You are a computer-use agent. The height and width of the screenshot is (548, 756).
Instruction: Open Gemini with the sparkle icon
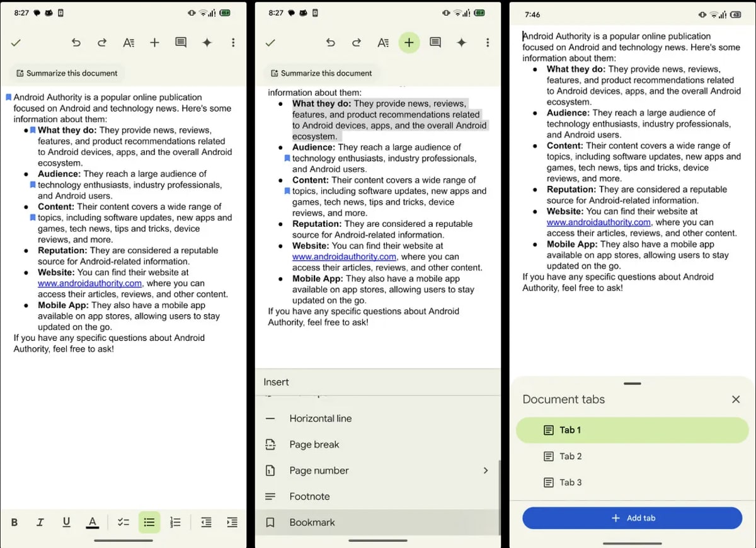pyautogui.click(x=207, y=43)
